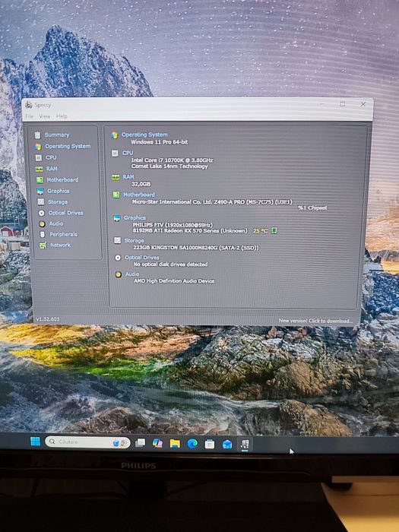Select Optical Drives in the sidebar
Image resolution: width=399 pixels, height=532 pixels.
point(66,213)
